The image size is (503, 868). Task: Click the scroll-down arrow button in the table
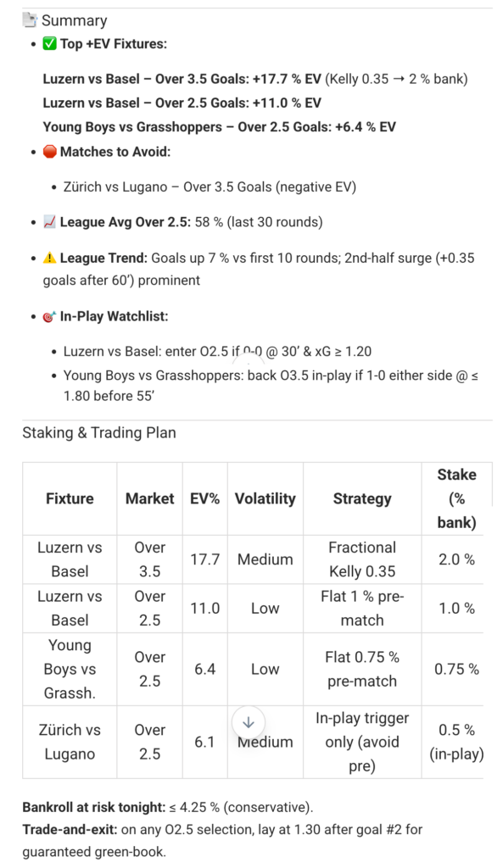[x=249, y=722]
